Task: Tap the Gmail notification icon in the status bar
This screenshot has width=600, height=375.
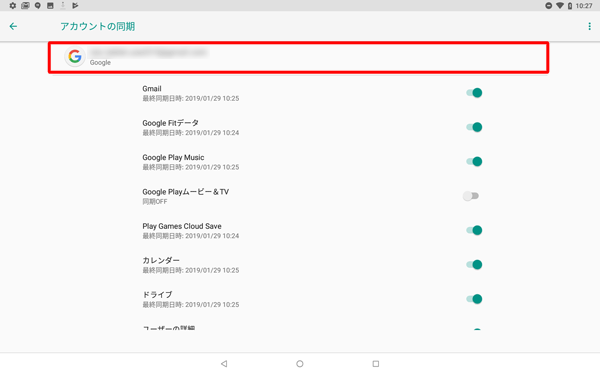Action: [x=25, y=5]
